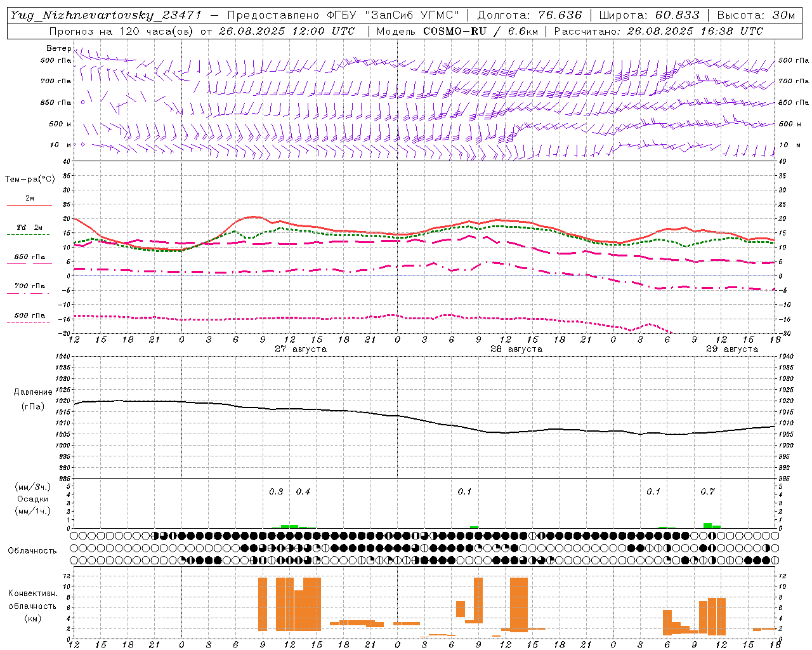Click the solid line sample under the 2м legend
Screen dimensions: 812x650
(29, 206)
